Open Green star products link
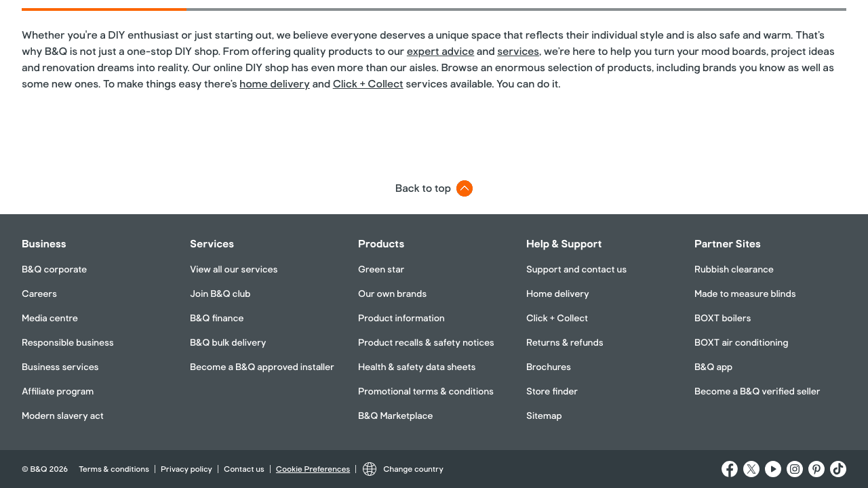Screen dimensions: 868x488 pos(381,270)
